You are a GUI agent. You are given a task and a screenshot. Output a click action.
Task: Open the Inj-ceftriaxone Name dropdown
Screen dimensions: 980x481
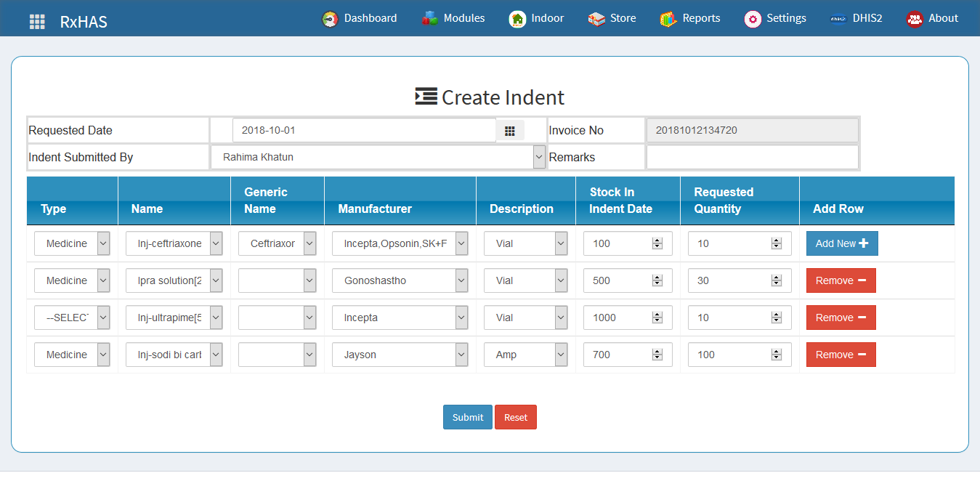pos(174,243)
